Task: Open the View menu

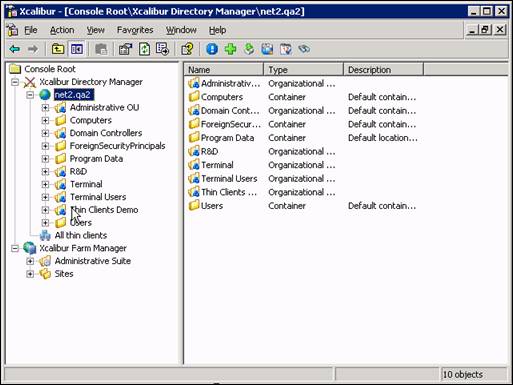Action: (x=96, y=30)
